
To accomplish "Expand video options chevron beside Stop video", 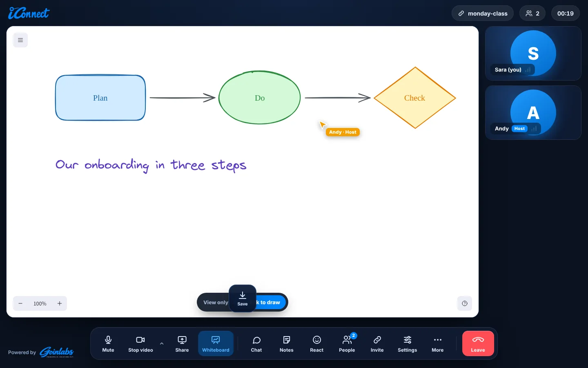I will tap(162, 343).
